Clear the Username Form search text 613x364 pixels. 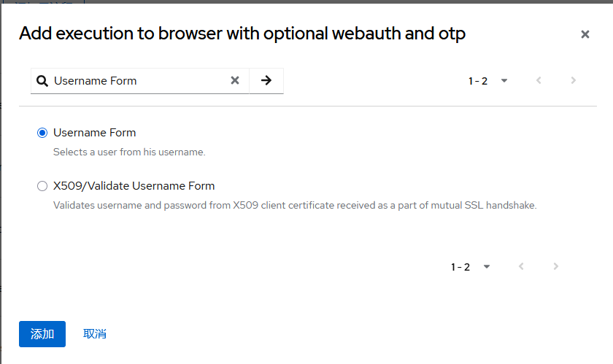[x=235, y=81]
